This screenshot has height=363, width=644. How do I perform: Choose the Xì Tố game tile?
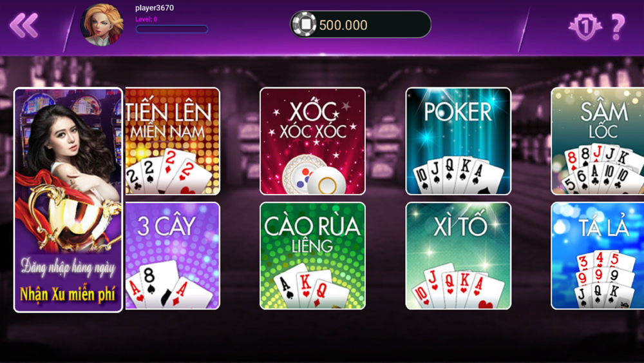point(459,256)
